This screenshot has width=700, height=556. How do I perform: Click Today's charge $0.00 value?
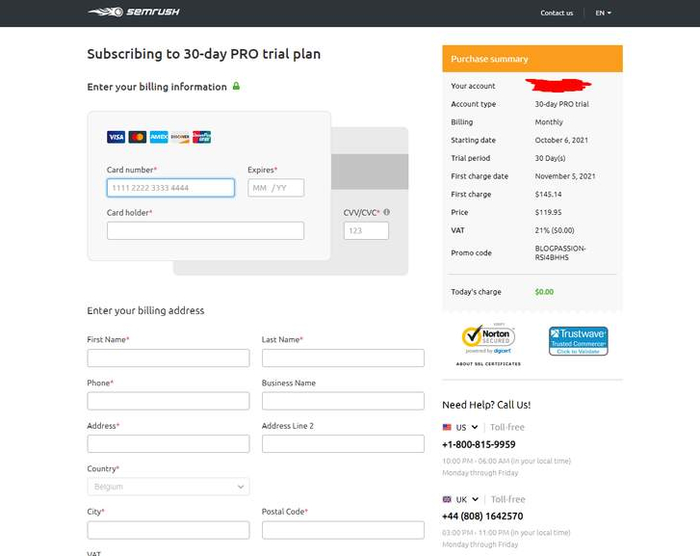click(x=544, y=292)
